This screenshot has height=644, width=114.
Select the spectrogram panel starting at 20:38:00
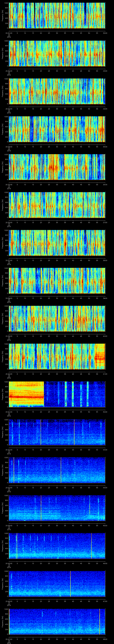[57, 280]
